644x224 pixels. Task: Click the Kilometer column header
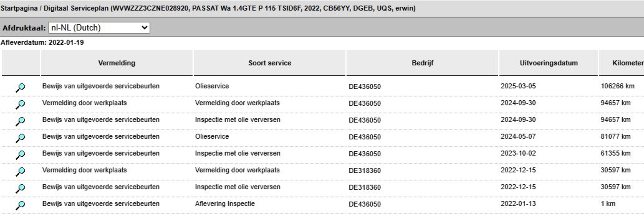(x=627, y=63)
